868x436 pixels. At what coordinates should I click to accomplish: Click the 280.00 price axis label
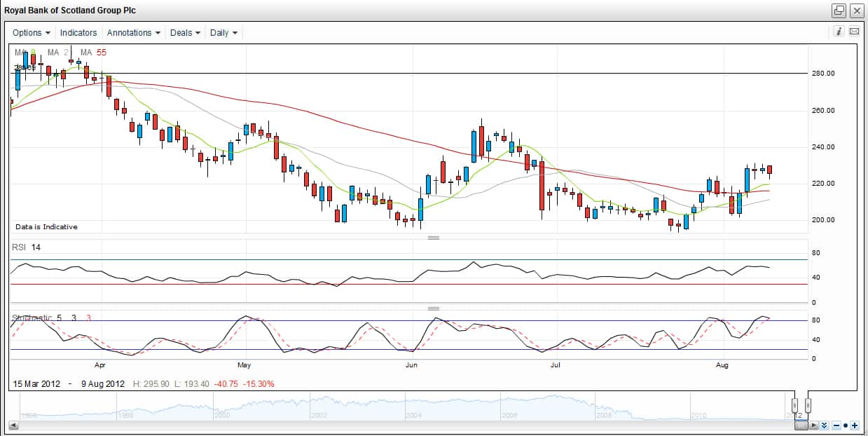[x=823, y=74]
